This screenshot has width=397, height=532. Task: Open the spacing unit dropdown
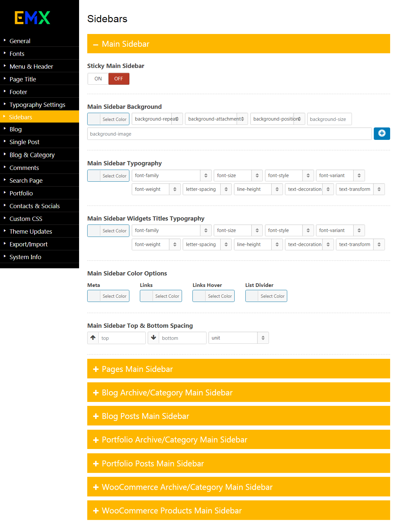coord(238,338)
